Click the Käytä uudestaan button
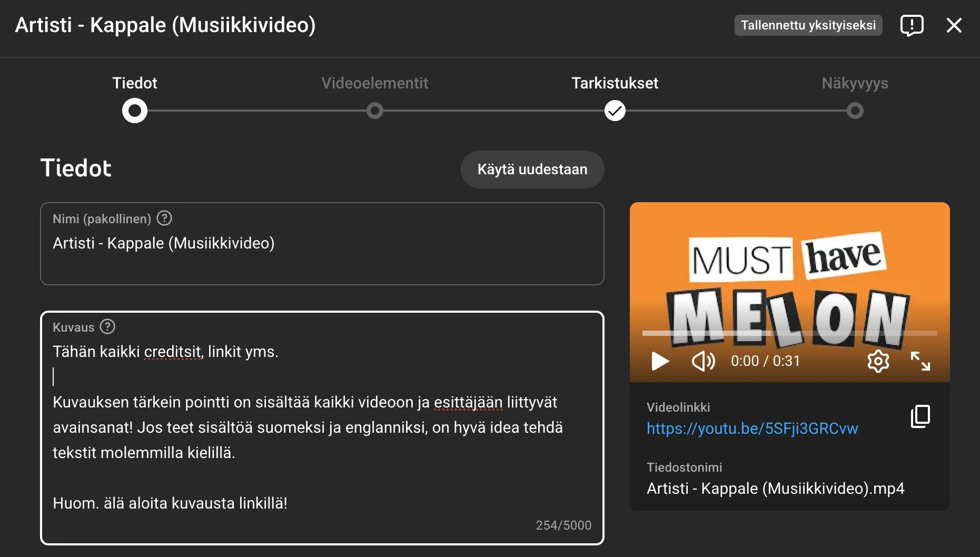The height and width of the screenshot is (557, 980). click(532, 170)
